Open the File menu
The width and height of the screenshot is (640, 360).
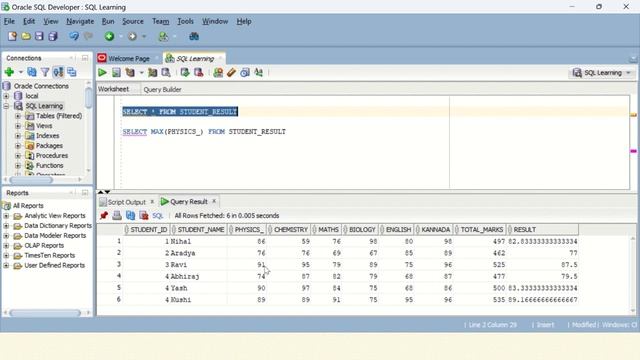tap(9, 21)
